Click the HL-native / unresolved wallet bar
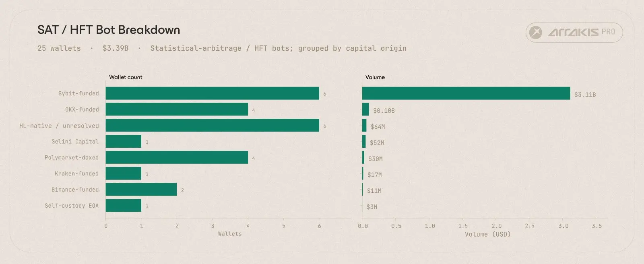Image resolution: width=644 pixels, height=264 pixels. (212, 126)
